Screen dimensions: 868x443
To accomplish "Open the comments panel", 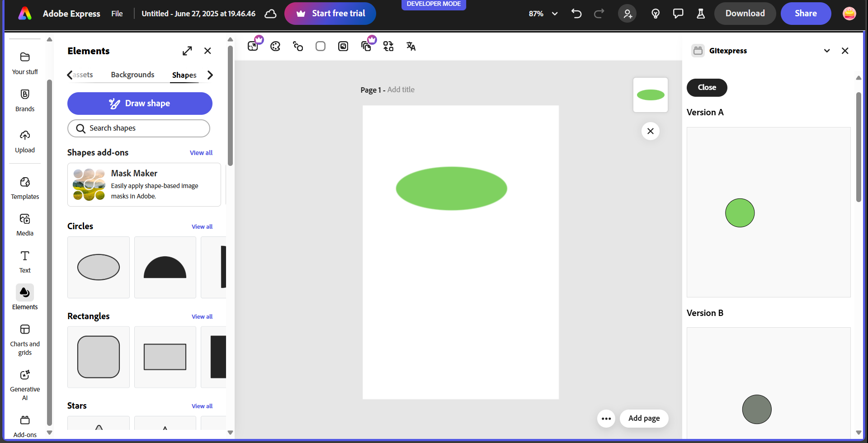I will coord(678,14).
